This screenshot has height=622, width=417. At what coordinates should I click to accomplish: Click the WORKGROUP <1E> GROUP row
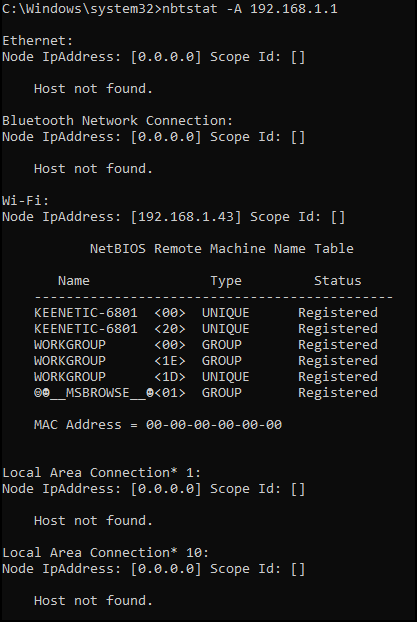pos(206,361)
